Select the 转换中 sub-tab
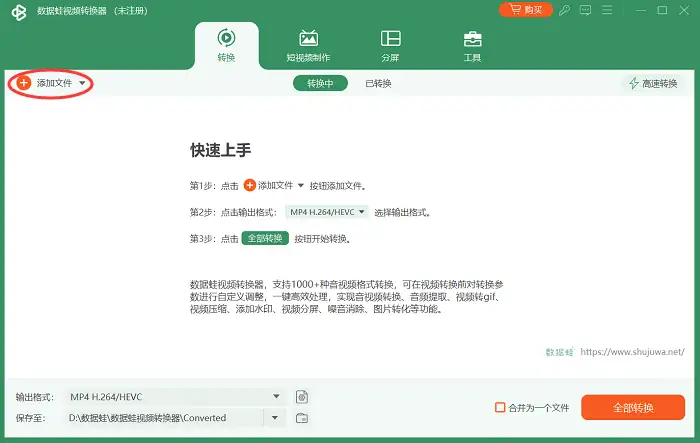This screenshot has width=700, height=443. click(320, 83)
